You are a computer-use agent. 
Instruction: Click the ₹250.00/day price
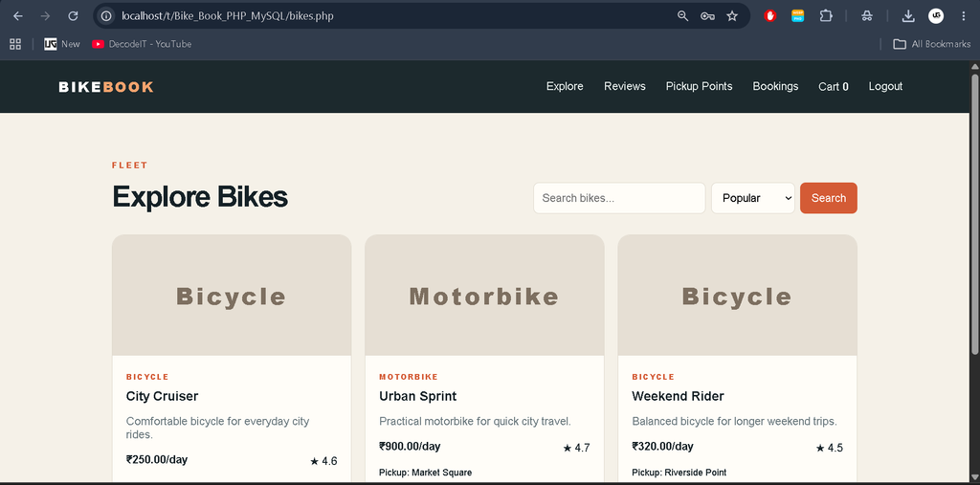pyautogui.click(x=157, y=459)
